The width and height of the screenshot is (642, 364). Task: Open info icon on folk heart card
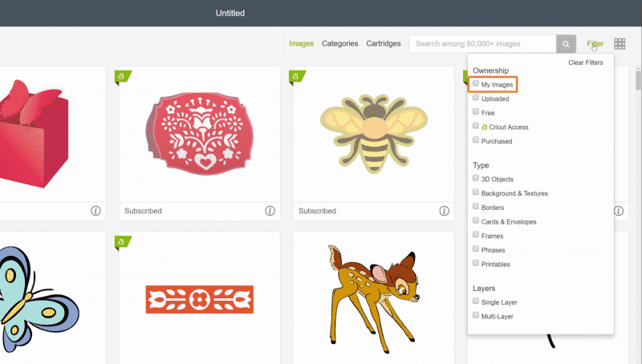(x=270, y=211)
